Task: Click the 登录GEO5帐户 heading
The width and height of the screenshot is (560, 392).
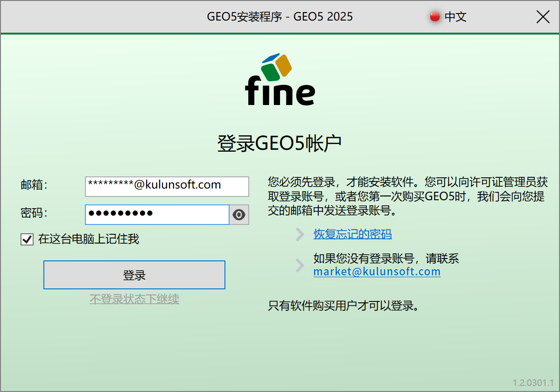Action: pyautogui.click(x=280, y=143)
